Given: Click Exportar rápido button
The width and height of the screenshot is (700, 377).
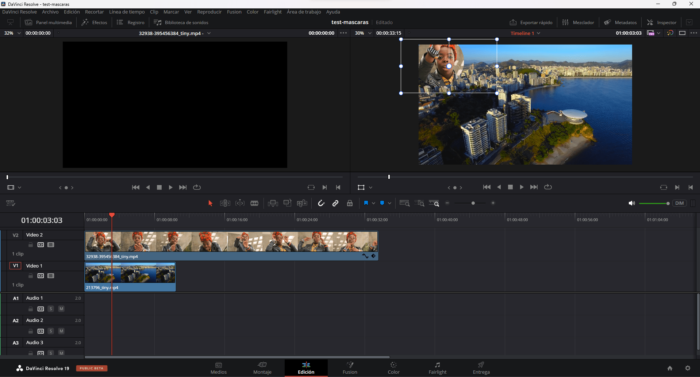Looking at the screenshot, I should tap(531, 22).
